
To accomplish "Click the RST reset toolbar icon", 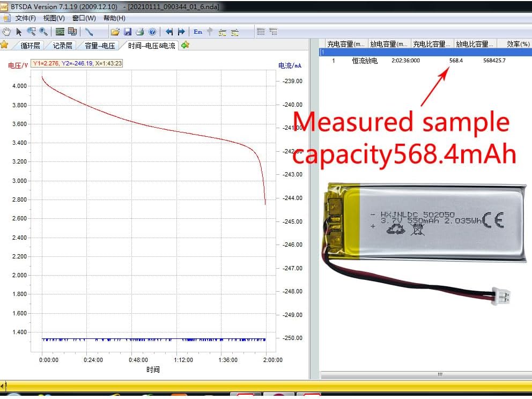I will 60,32.
